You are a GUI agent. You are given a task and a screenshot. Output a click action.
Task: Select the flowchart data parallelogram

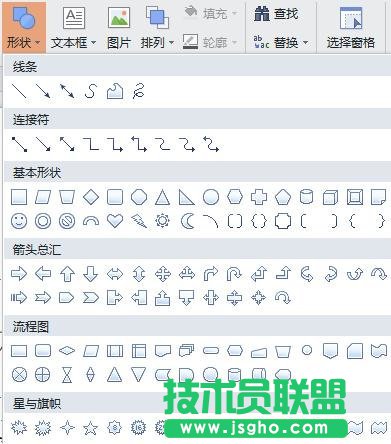91,351
